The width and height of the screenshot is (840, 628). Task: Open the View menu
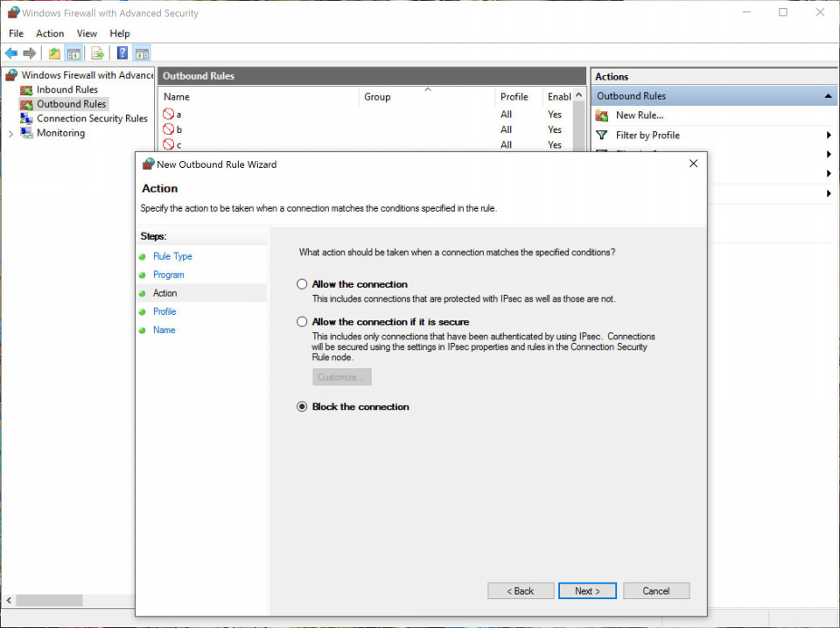pos(87,33)
